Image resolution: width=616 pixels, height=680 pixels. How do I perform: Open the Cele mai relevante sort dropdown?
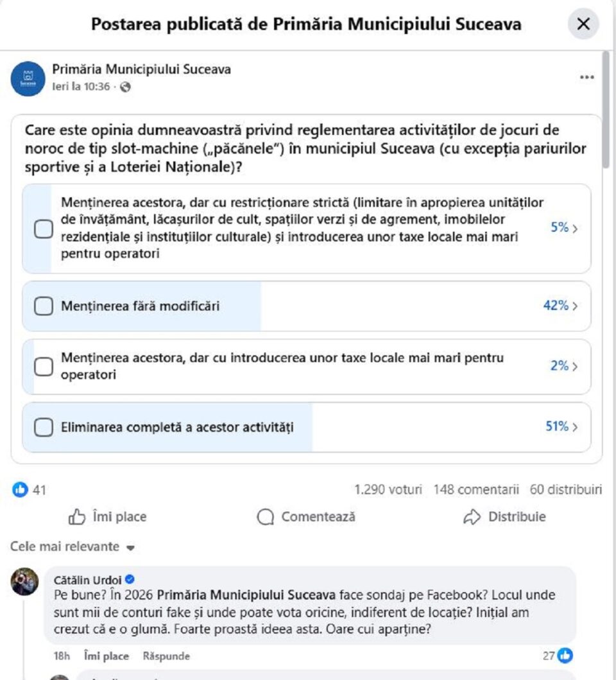(67, 546)
